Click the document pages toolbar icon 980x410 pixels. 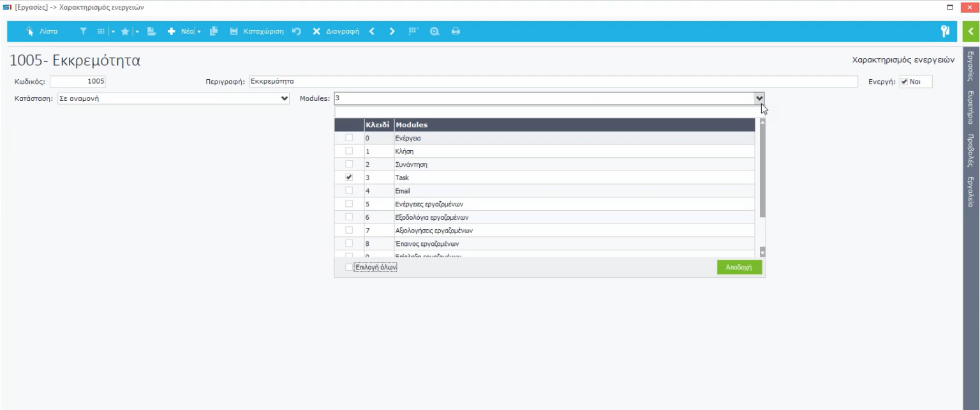(152, 31)
